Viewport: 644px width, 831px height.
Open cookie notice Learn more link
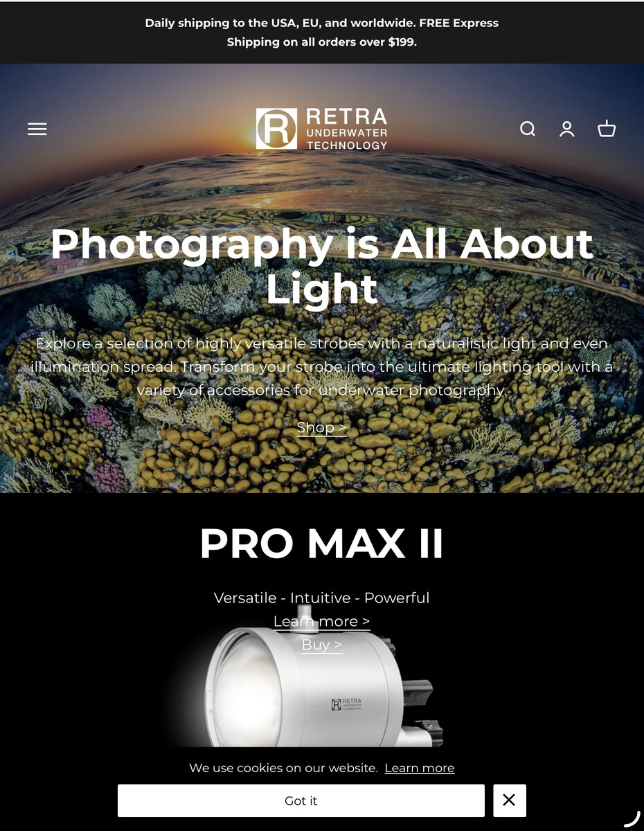pyautogui.click(x=420, y=768)
